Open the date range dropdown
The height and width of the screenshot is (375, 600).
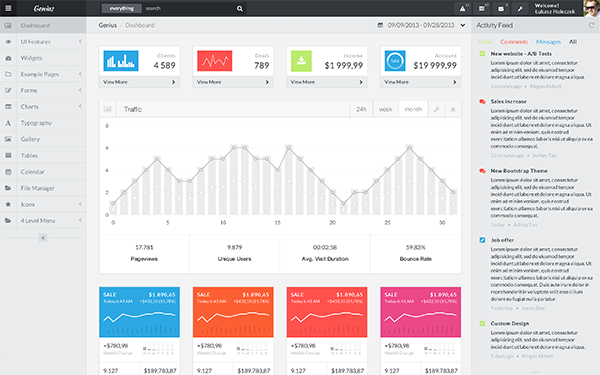point(463,25)
